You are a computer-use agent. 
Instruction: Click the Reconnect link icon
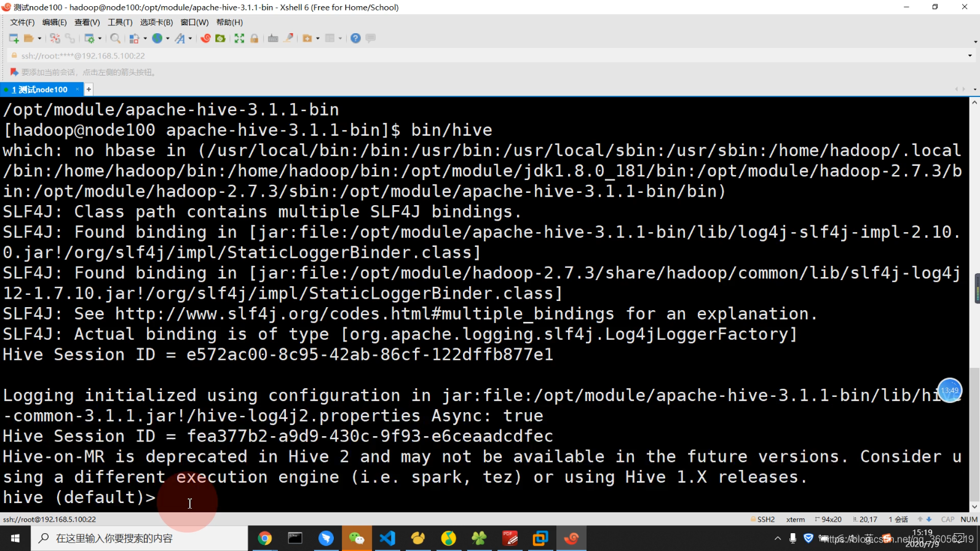click(69, 38)
